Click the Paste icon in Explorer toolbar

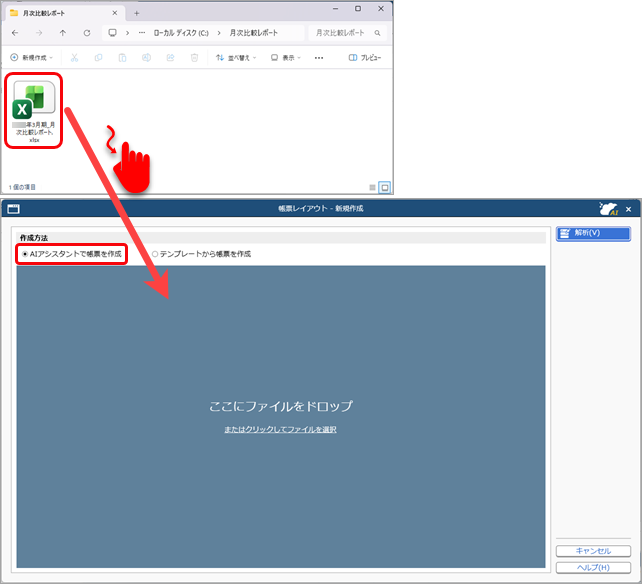[x=122, y=58]
